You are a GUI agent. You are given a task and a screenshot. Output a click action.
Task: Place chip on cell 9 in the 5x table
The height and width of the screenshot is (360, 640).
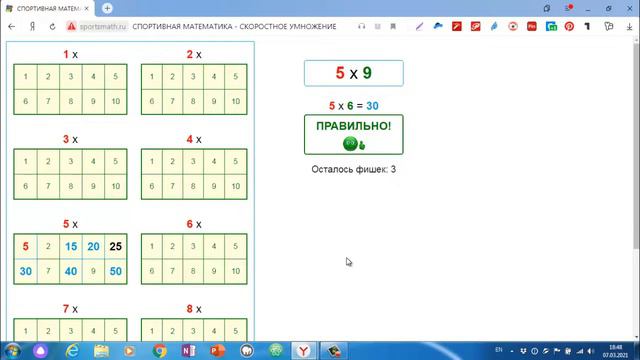click(93, 271)
